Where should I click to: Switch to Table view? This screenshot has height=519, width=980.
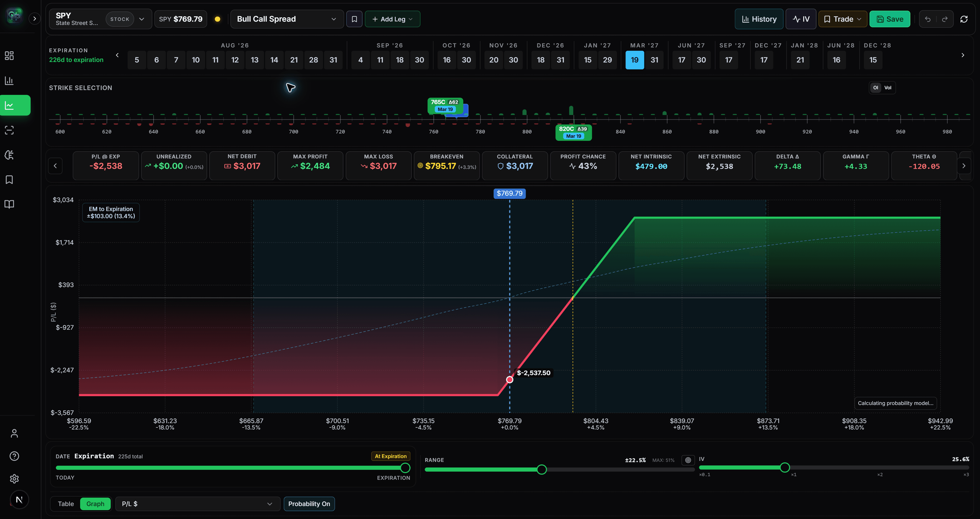66,504
